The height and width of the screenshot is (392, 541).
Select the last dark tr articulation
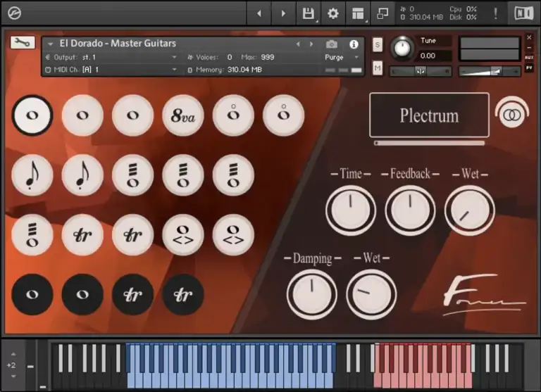183,294
